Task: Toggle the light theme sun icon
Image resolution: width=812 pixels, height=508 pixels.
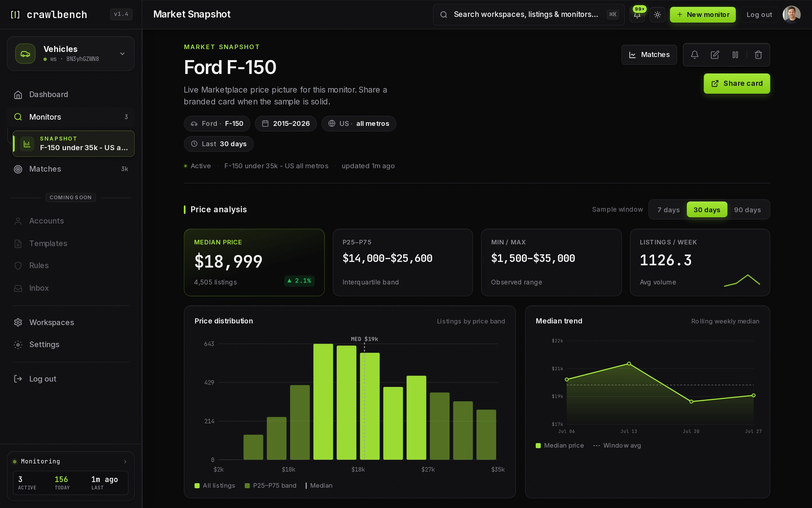Action: (657, 15)
